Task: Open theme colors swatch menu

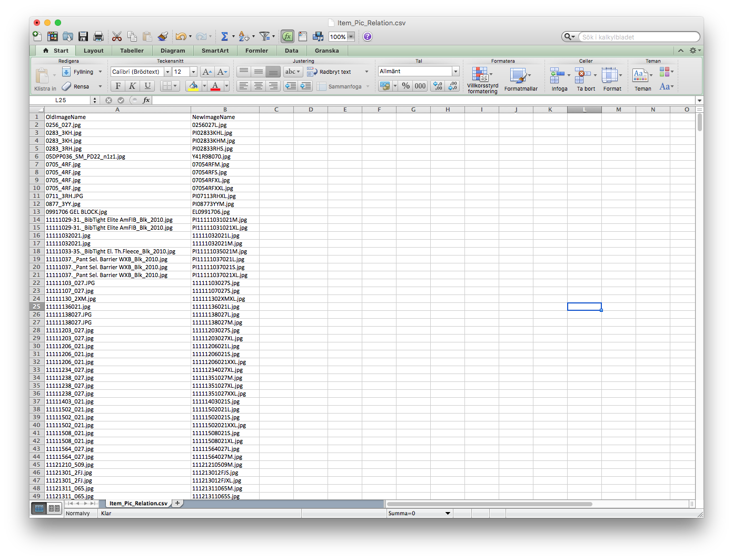Action: [666, 72]
